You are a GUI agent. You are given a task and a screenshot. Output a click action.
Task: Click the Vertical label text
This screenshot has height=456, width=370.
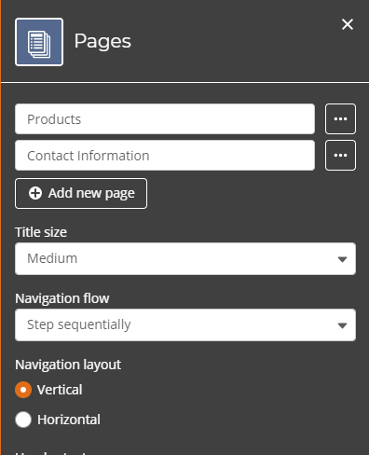(60, 390)
